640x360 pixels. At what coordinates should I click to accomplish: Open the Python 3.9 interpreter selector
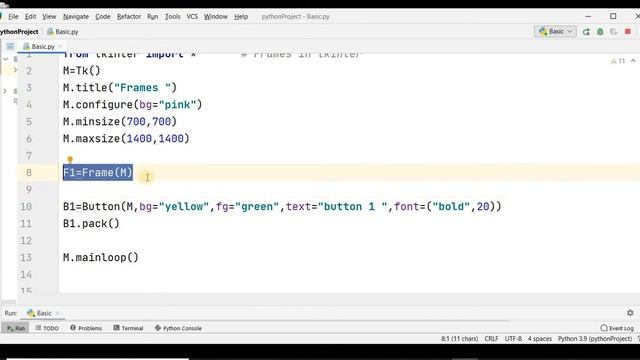point(595,339)
